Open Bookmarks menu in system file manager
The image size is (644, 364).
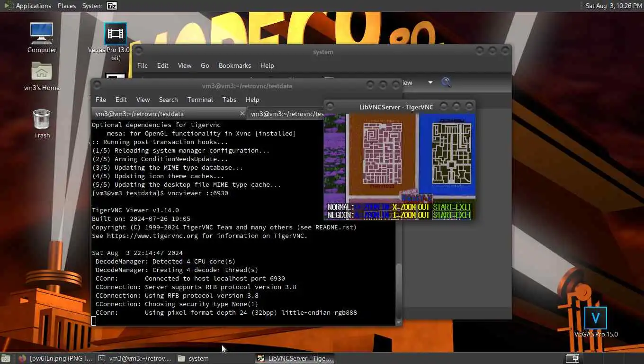235,65
